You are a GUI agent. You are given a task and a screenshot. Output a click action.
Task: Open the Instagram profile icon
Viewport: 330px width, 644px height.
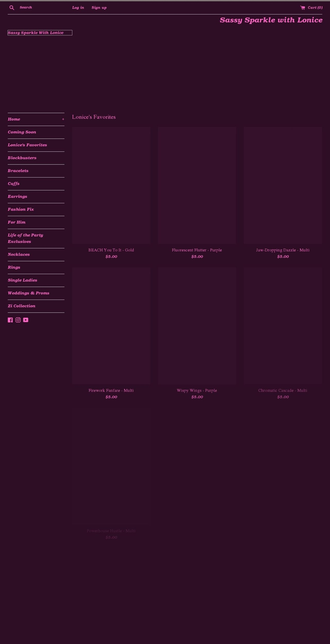coord(18,320)
